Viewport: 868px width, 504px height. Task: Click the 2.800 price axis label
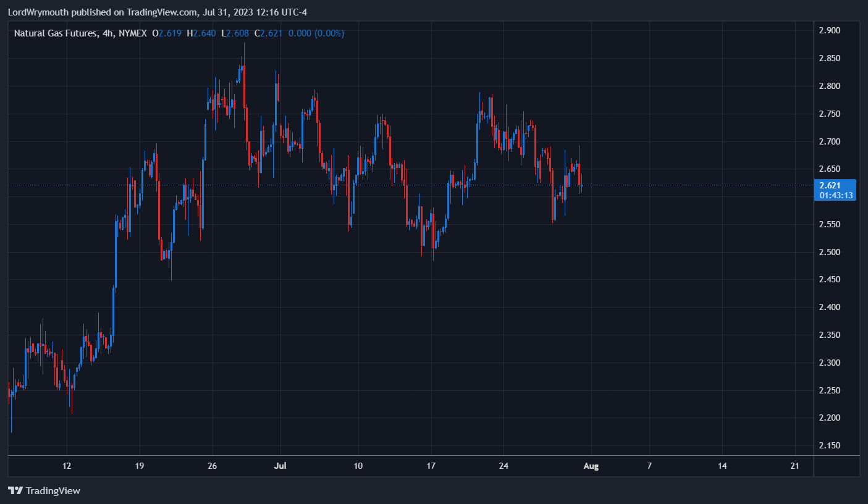(x=829, y=86)
